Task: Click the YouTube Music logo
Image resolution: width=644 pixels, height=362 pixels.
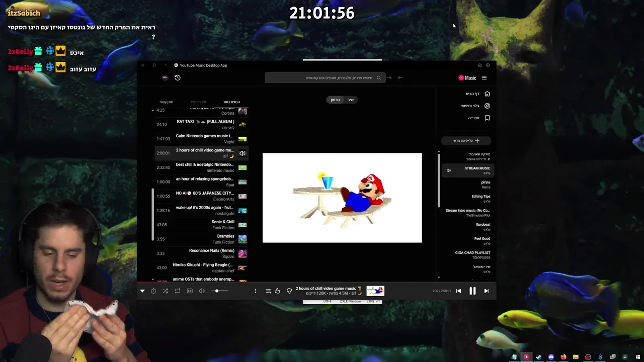Action: point(467,77)
